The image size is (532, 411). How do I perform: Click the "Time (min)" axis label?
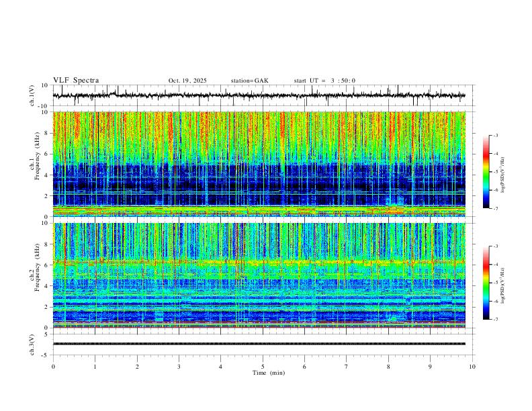[x=269, y=373]
